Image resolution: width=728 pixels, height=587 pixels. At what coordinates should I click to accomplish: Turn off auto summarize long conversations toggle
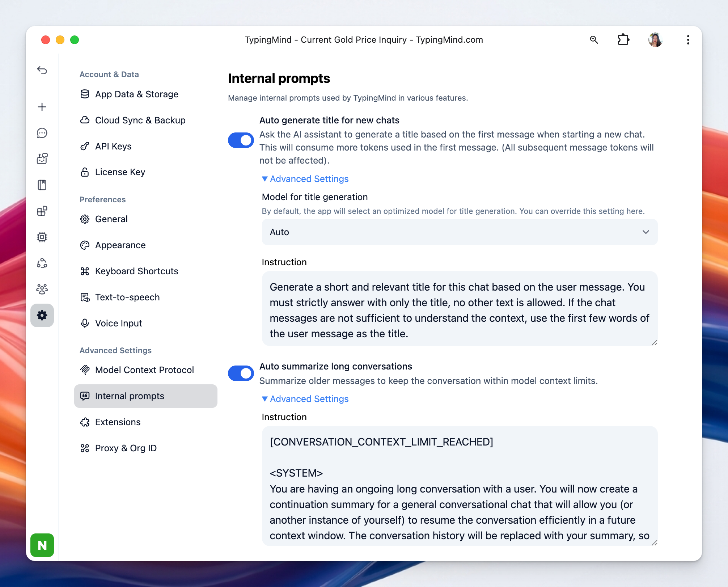[241, 373]
